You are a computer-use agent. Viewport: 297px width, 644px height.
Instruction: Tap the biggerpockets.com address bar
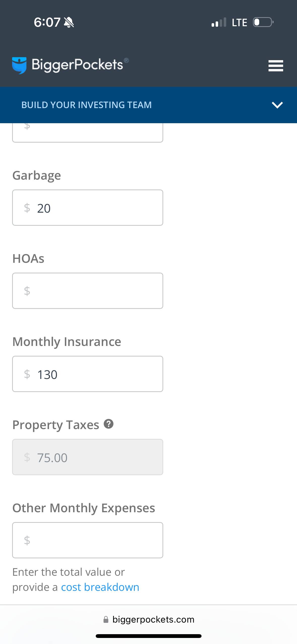click(x=153, y=620)
